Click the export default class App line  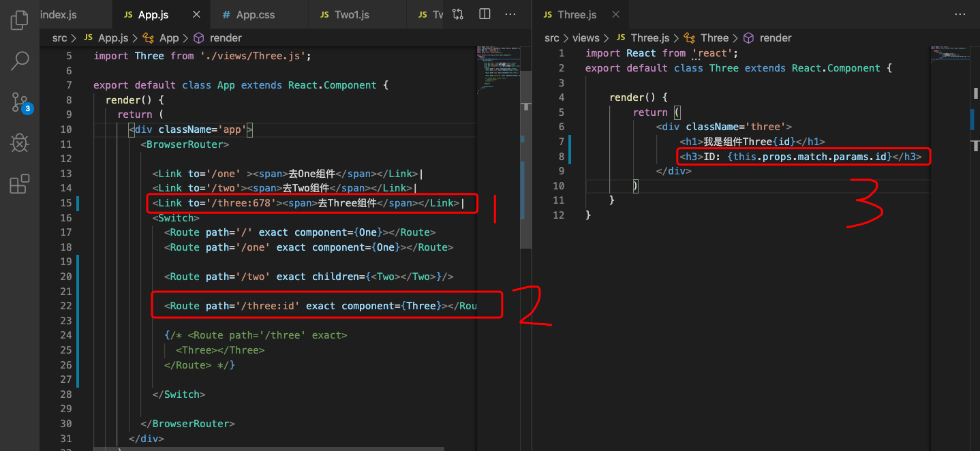pyautogui.click(x=241, y=85)
